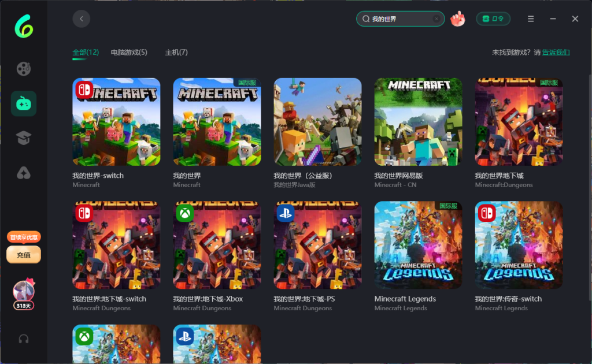
Task: Click the 我的世界:地下城-switch title text
Action: pos(109,299)
